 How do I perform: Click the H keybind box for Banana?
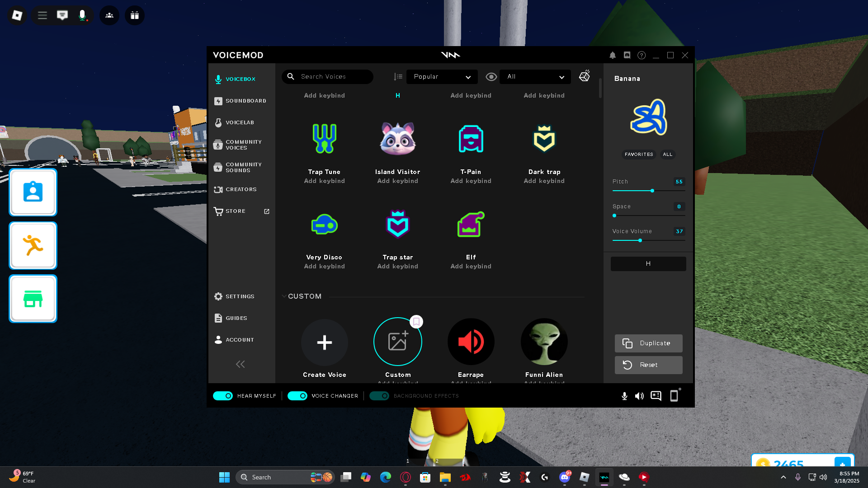pos(648,264)
